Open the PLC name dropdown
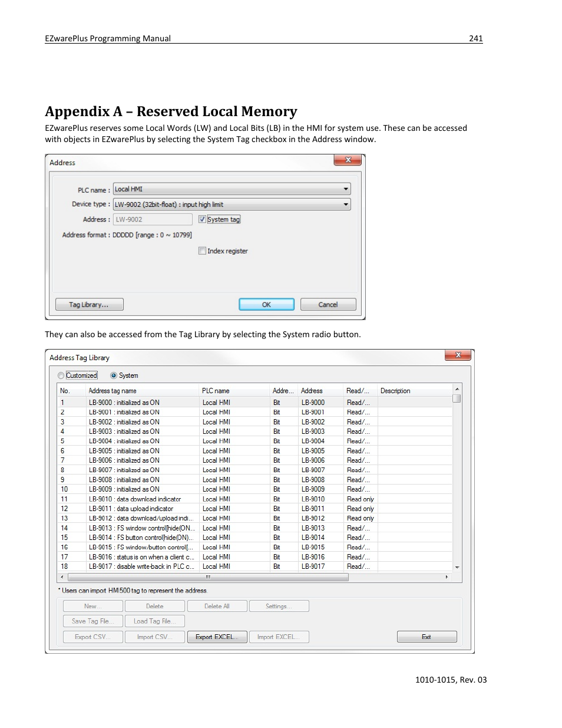The image size is (562, 728). (232, 189)
